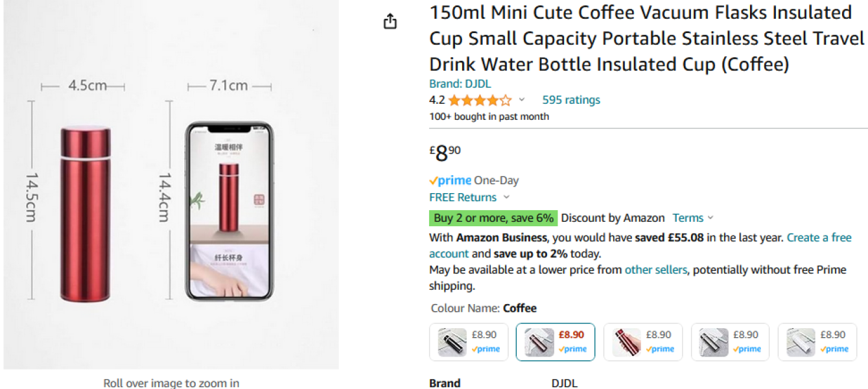868x389 pixels.
Task: Open the discount Terms dropdown
Action: (x=692, y=218)
